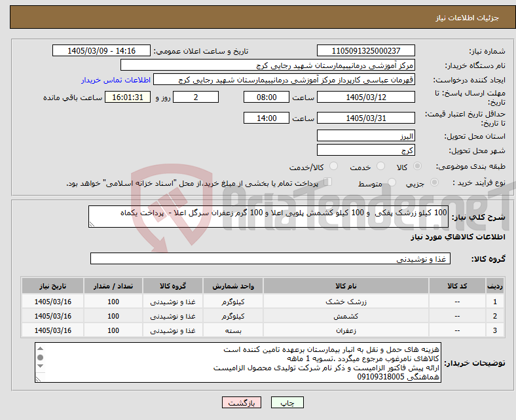Click the general need description text area
The image size is (516, 420).
coord(268,217)
